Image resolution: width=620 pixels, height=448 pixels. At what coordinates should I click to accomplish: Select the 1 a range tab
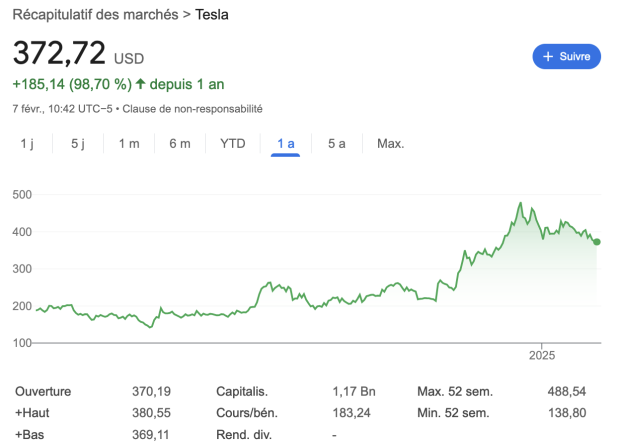pyautogui.click(x=285, y=144)
